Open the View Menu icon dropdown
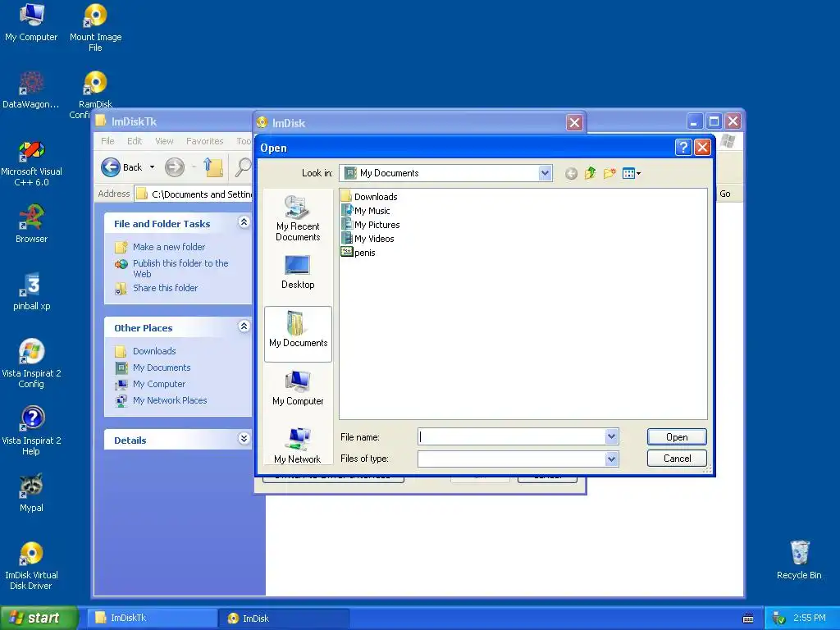The width and height of the screenshot is (840, 630). pyautogui.click(x=632, y=173)
